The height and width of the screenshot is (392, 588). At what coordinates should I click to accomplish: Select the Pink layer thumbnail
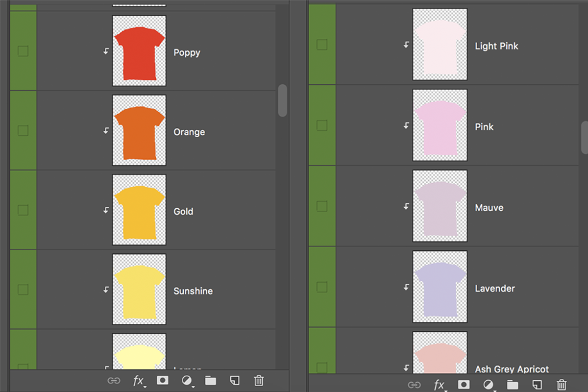click(x=440, y=125)
